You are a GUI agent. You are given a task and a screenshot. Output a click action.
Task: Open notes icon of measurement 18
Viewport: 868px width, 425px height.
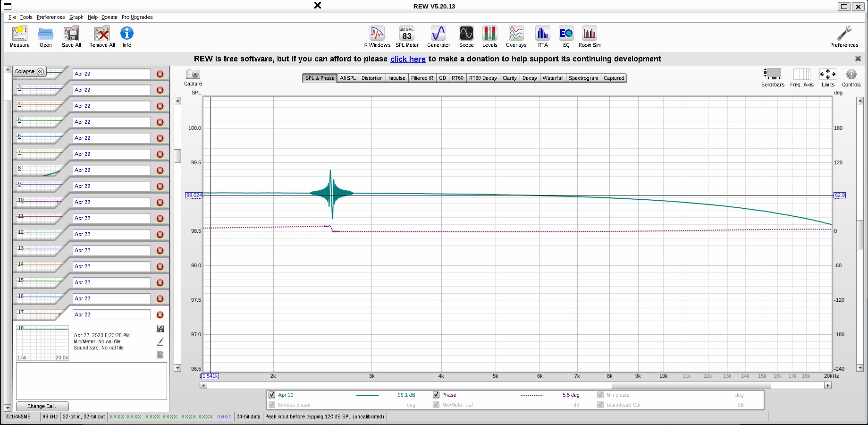[x=160, y=355]
